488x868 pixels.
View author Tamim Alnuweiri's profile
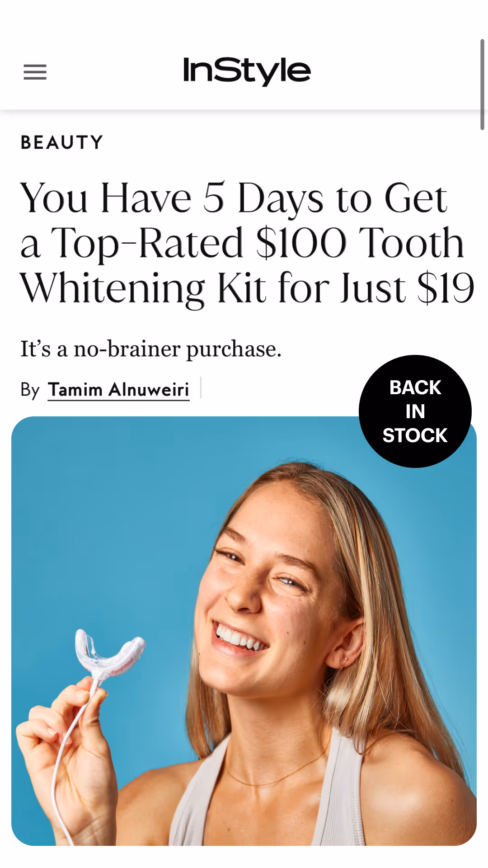click(118, 390)
